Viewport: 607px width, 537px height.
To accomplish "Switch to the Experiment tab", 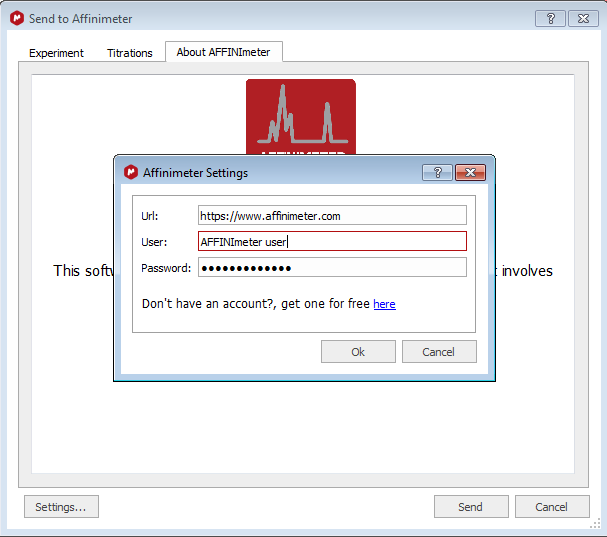I will pyautogui.click(x=56, y=53).
